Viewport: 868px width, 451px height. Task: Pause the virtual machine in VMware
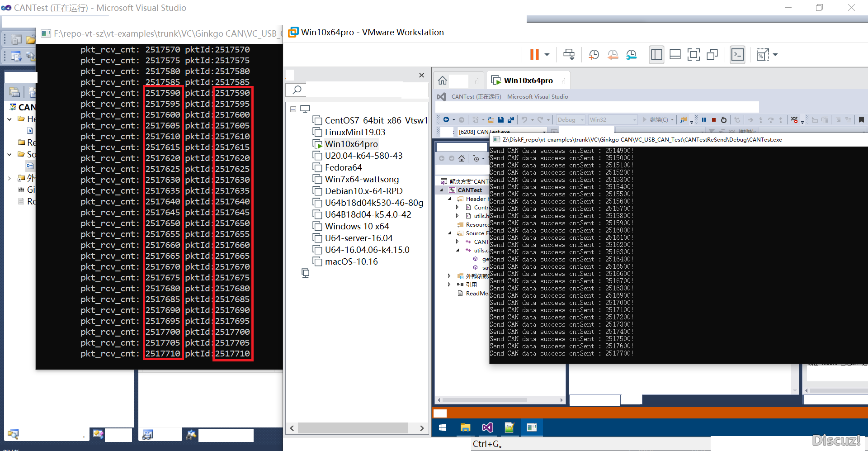(x=534, y=55)
